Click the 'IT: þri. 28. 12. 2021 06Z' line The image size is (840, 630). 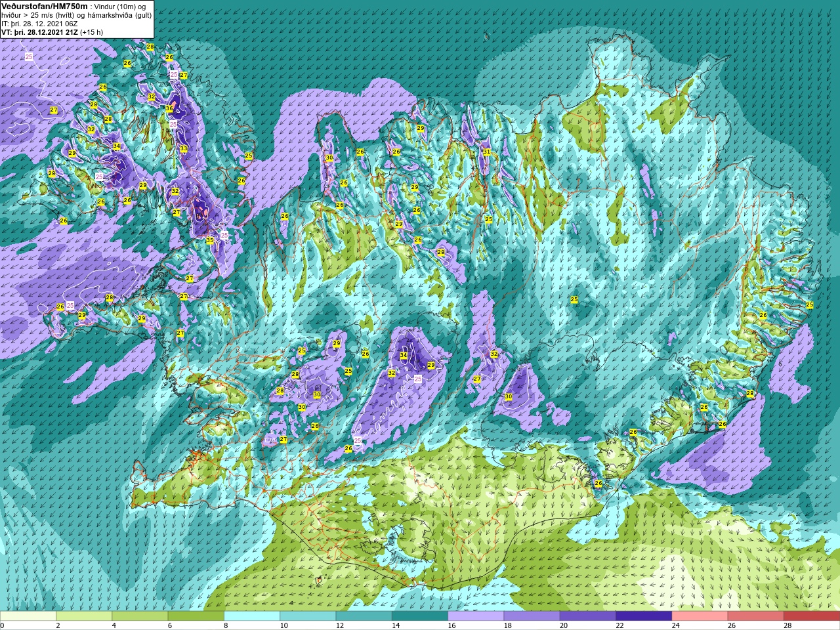point(39,24)
